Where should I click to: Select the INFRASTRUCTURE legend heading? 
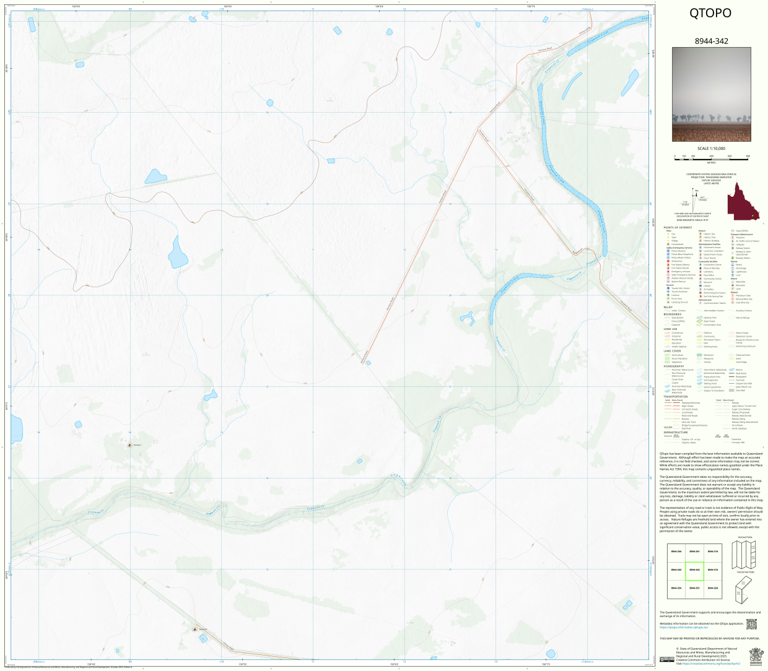pyautogui.click(x=675, y=432)
